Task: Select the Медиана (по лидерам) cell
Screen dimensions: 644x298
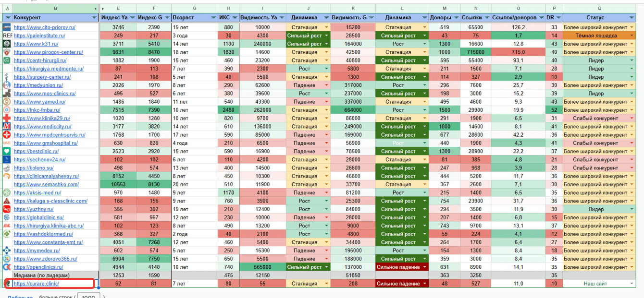Action: (55, 275)
